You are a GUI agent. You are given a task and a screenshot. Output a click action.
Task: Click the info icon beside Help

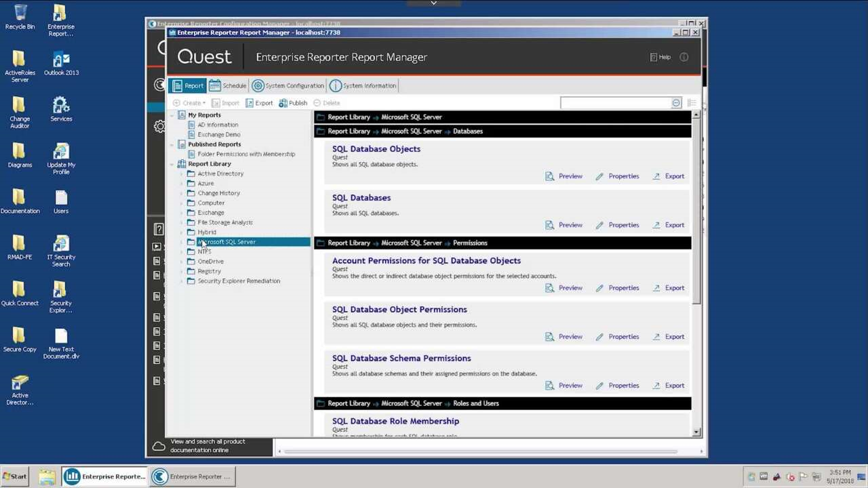point(684,57)
